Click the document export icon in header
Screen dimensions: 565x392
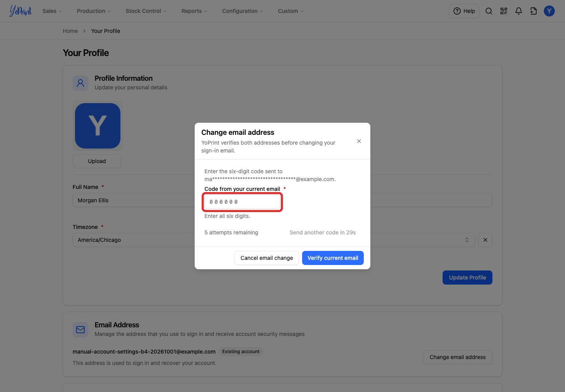(x=534, y=11)
